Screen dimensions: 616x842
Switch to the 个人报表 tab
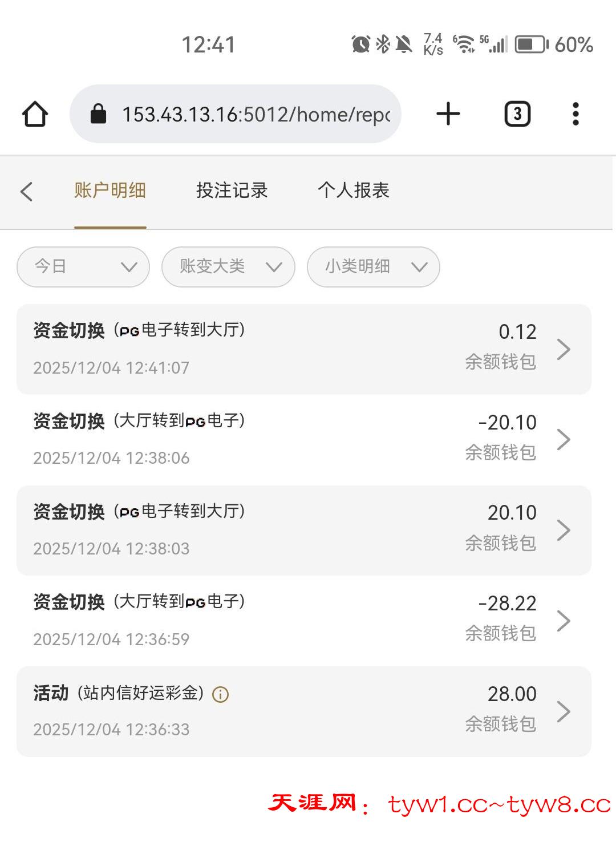click(x=353, y=191)
